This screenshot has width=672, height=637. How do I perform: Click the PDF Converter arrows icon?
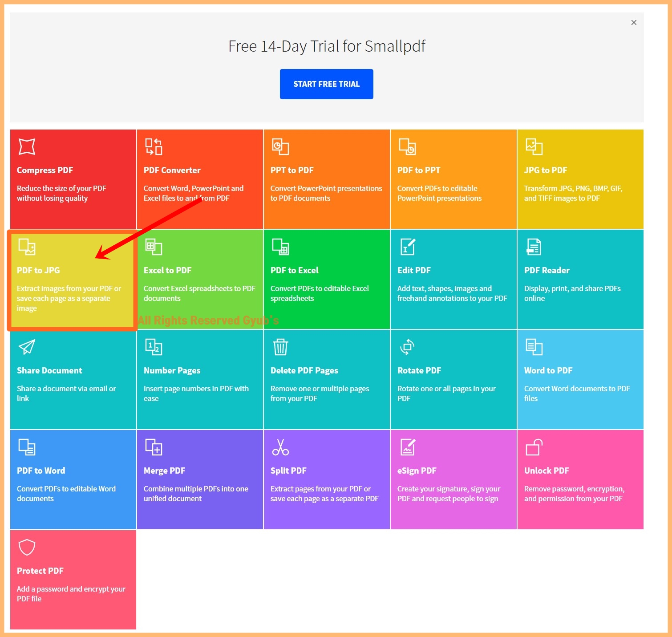pos(154,146)
